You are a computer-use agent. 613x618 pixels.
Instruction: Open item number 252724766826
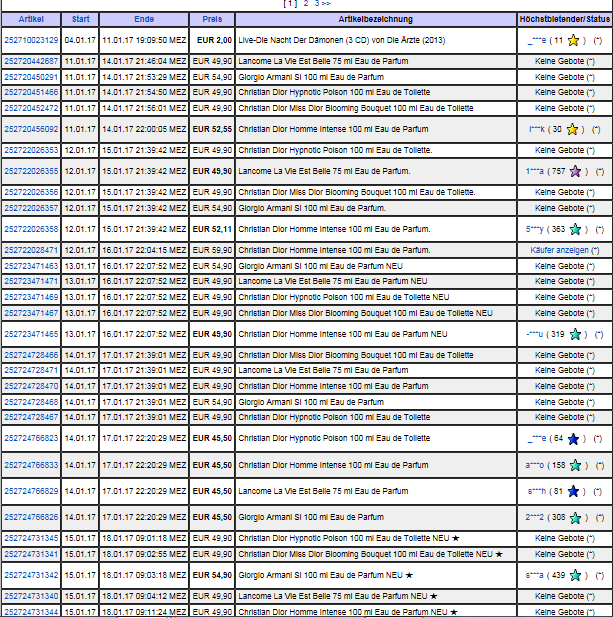pos(31,517)
